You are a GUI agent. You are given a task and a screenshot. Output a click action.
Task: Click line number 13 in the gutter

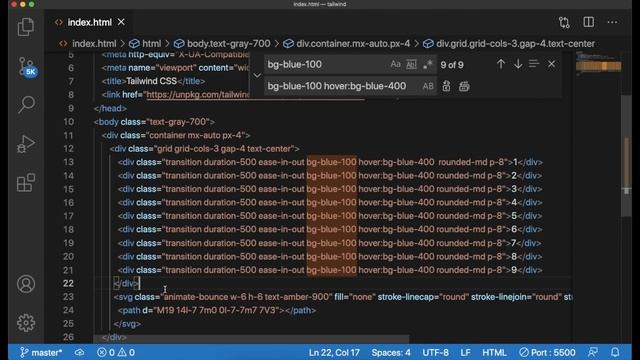pos(69,162)
